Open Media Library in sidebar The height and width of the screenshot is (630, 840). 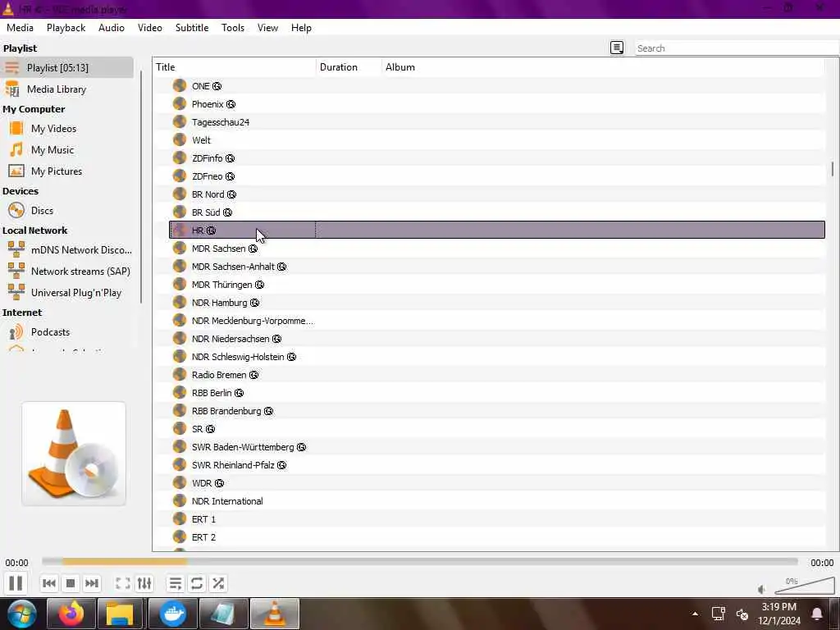67,89
